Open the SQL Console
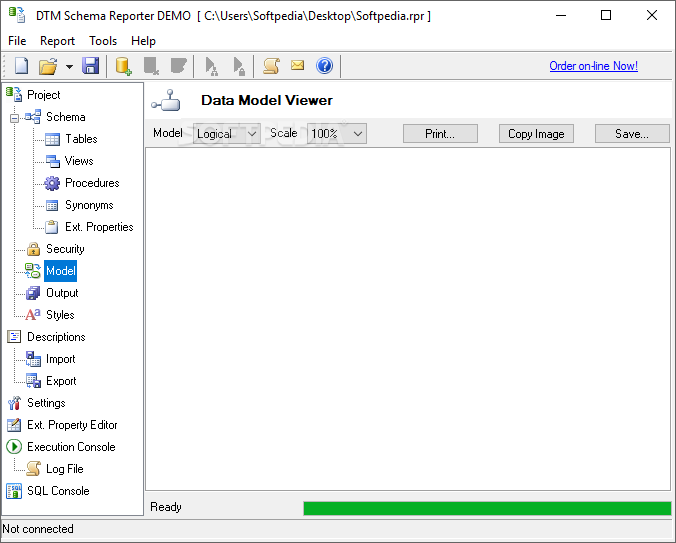The image size is (676, 543). [58, 490]
